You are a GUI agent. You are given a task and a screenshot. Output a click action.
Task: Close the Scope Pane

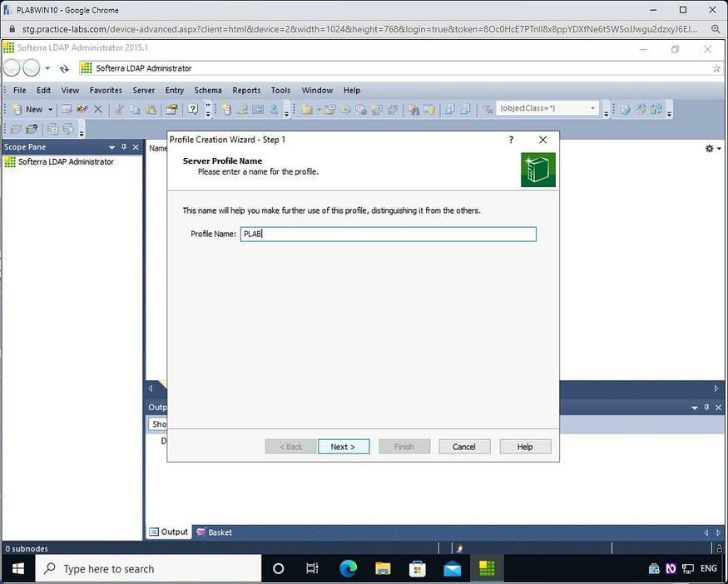pos(136,147)
